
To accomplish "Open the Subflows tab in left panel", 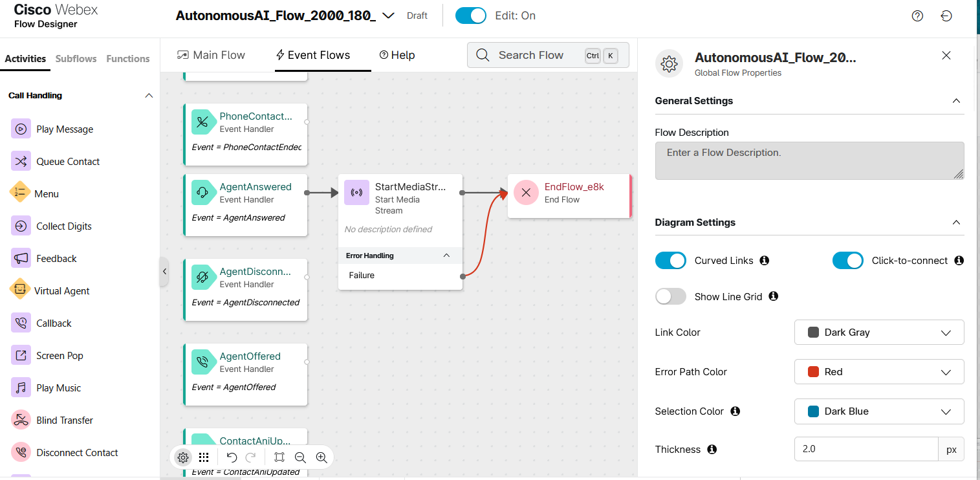I will 76,59.
